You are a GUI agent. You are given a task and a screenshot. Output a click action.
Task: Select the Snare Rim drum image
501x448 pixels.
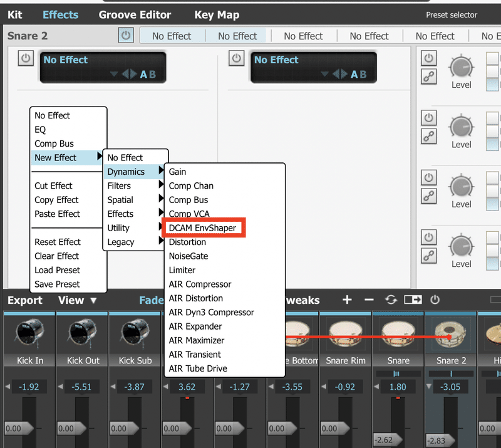tap(346, 334)
